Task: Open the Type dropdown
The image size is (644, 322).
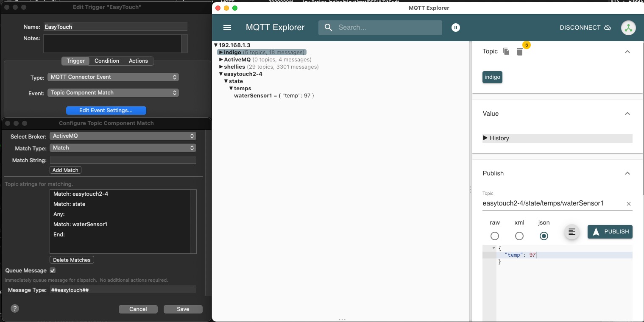Action: (x=113, y=77)
